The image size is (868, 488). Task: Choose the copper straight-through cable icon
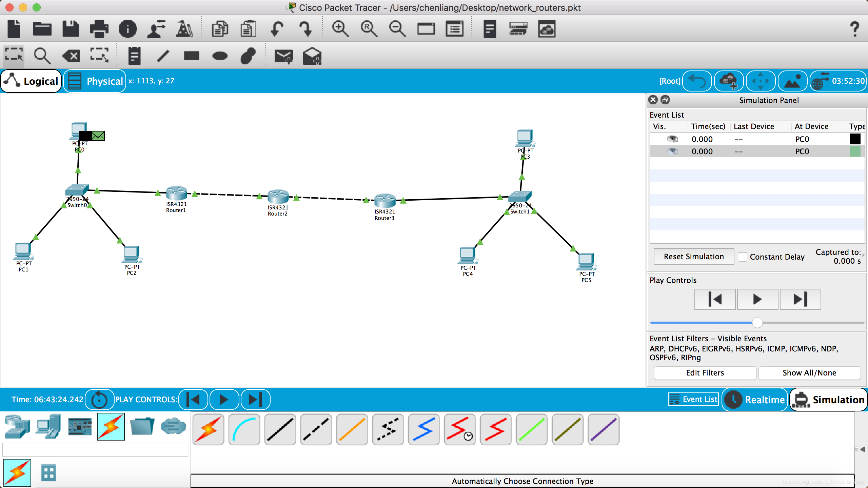pos(280,430)
